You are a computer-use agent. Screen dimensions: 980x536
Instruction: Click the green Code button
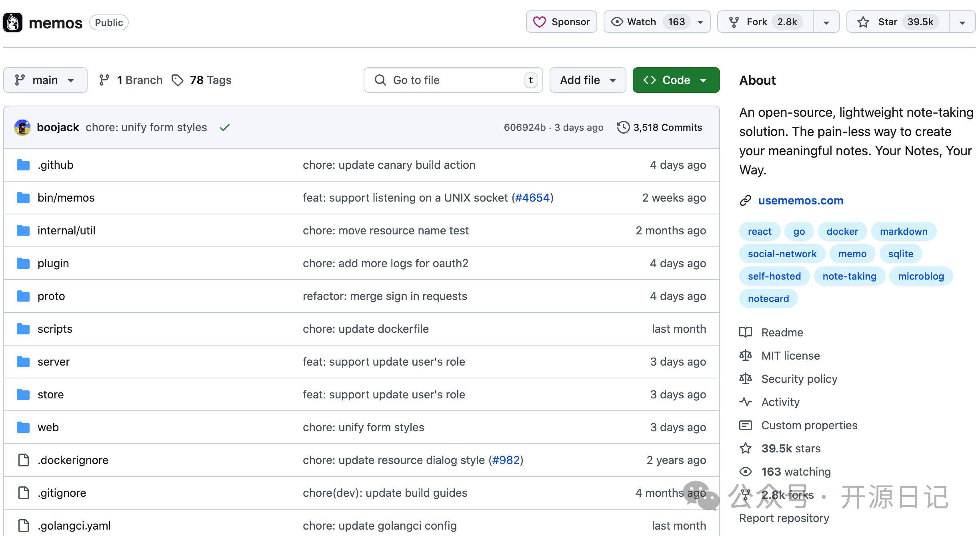click(x=676, y=80)
